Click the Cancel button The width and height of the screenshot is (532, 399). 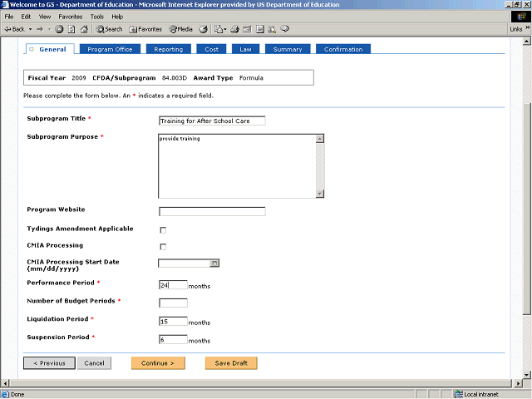(94, 363)
